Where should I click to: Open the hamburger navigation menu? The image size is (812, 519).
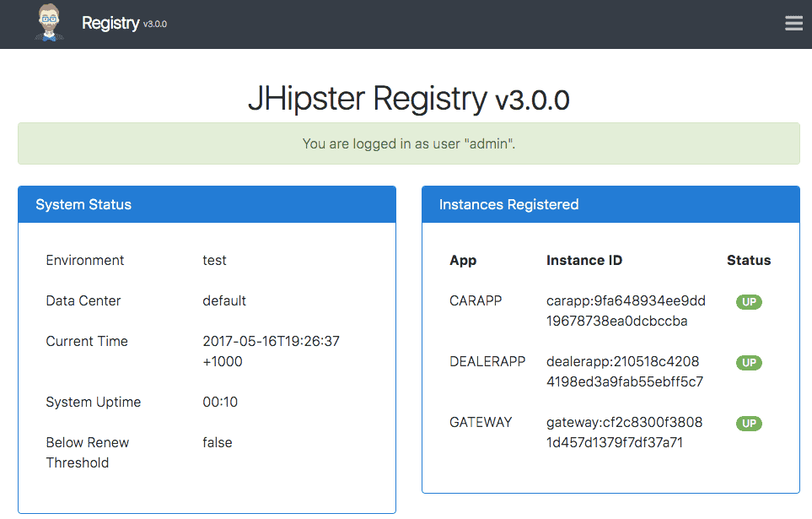coord(793,24)
